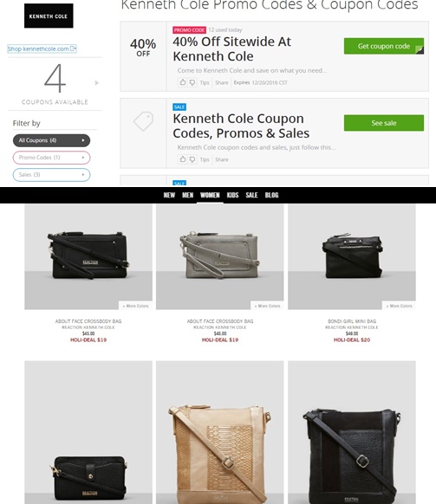436x504 pixels.
Task: Open More Colors on gray About Face bag
Action: 267,306
